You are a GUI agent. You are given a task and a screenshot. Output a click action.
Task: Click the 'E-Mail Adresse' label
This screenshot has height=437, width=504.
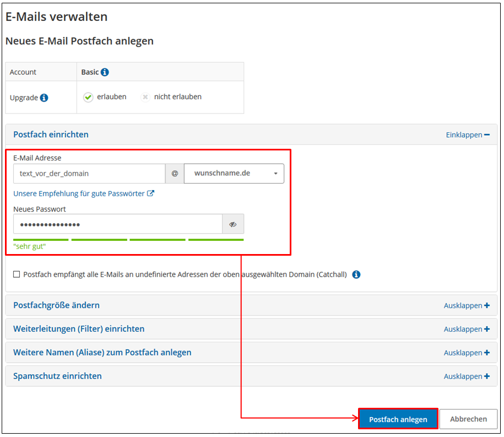37,158
